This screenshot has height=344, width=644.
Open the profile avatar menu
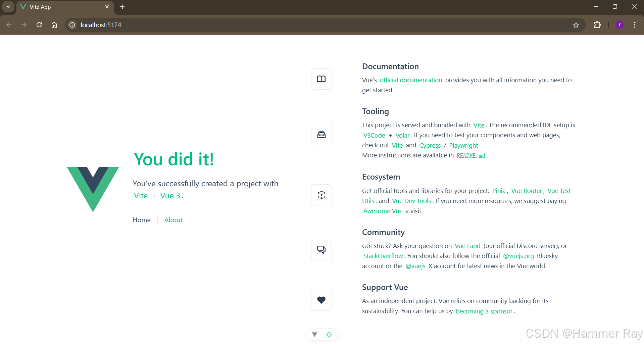pos(620,24)
